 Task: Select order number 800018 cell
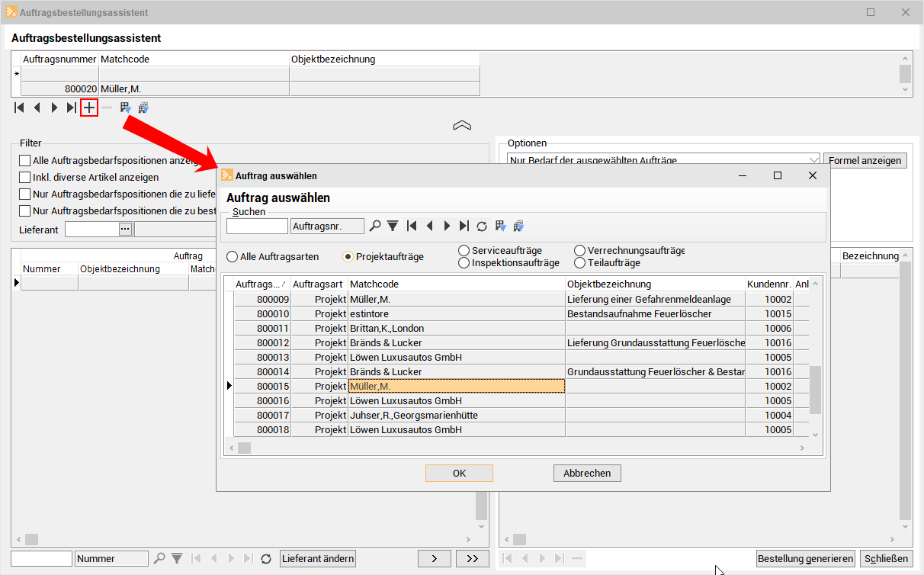point(262,429)
